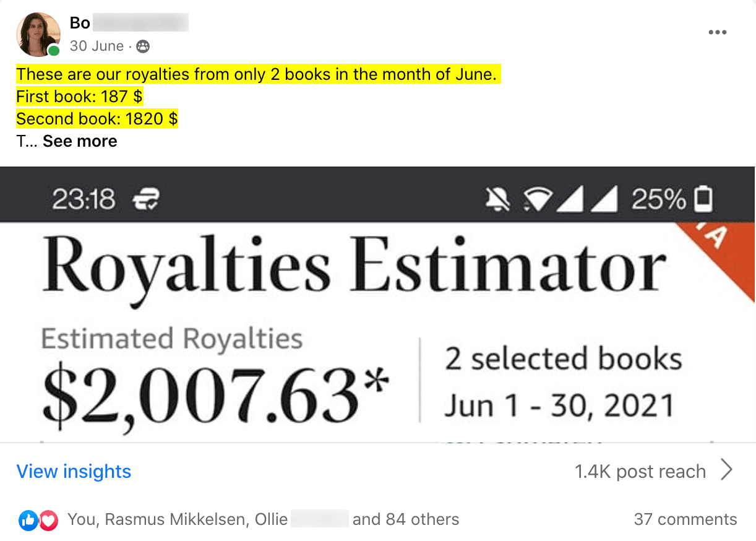The height and width of the screenshot is (541, 756).
Task: Open the 30 June post timestamp
Action: [x=97, y=46]
